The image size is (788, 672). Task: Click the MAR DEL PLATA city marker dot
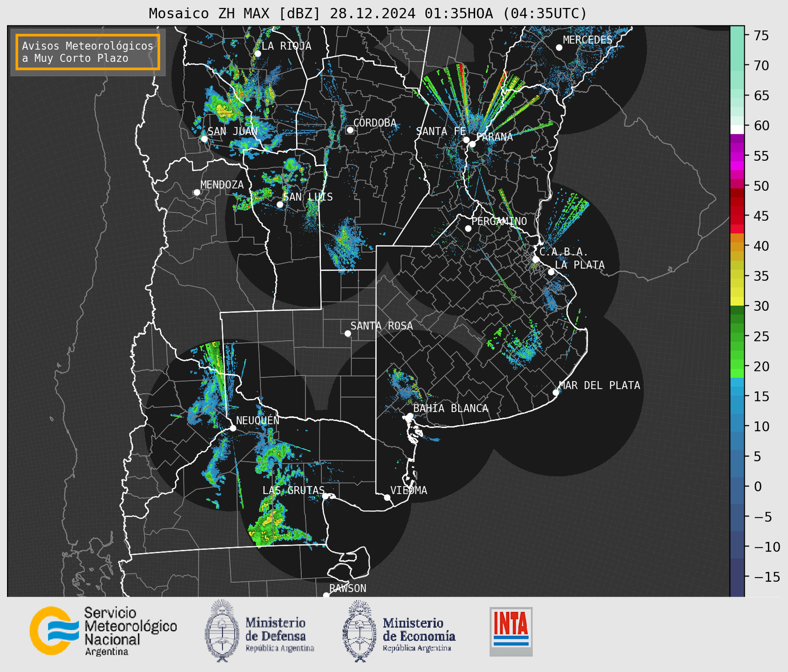pos(556,393)
